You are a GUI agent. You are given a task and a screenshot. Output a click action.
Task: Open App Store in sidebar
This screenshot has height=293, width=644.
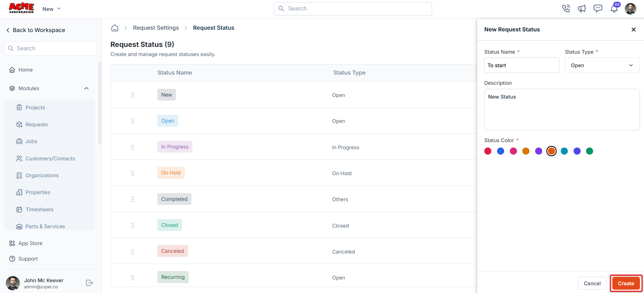tap(26, 243)
